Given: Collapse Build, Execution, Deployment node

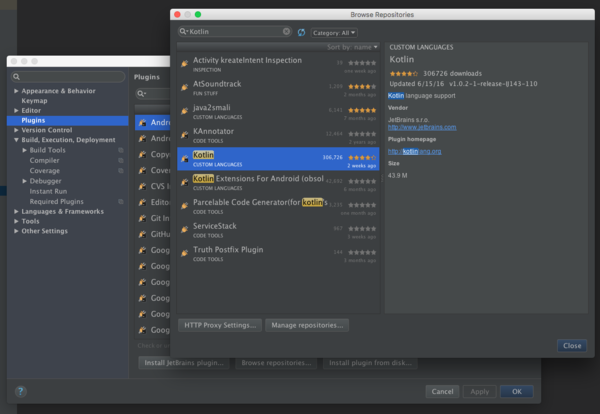Looking at the screenshot, I should 16,140.
